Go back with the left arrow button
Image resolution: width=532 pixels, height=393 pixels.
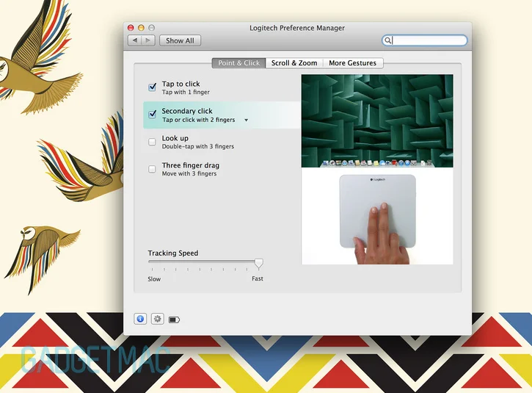click(x=135, y=40)
